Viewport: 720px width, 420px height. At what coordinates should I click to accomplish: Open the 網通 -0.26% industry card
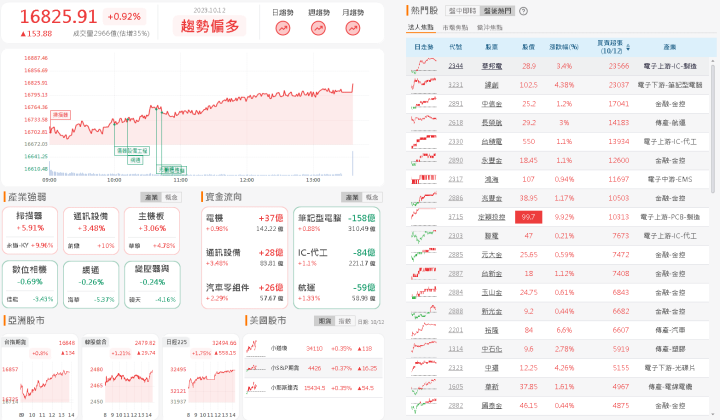(91, 284)
